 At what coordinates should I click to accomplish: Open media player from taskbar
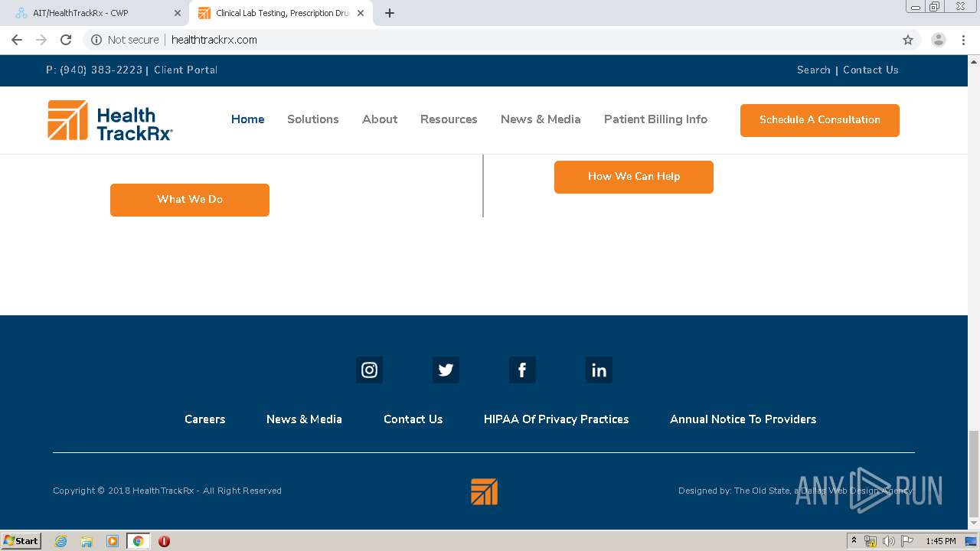tap(113, 541)
